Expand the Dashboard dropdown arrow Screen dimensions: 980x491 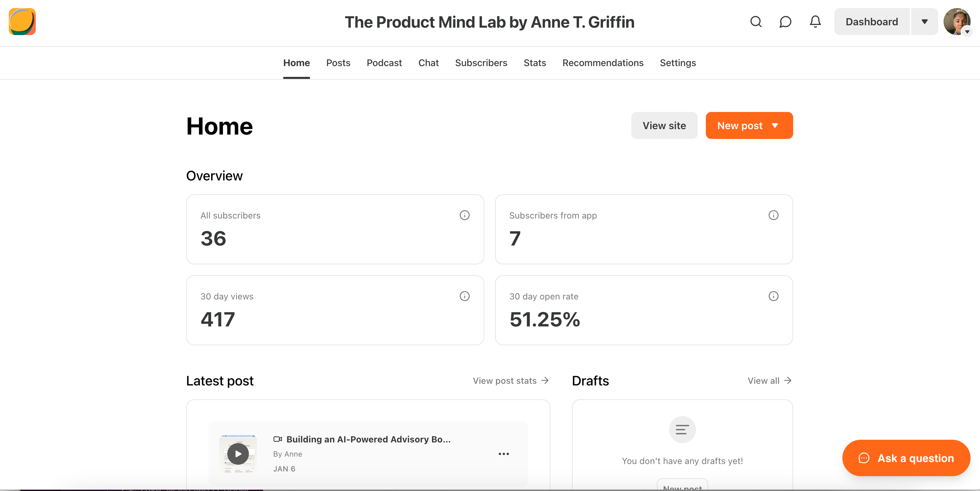[x=924, y=22]
